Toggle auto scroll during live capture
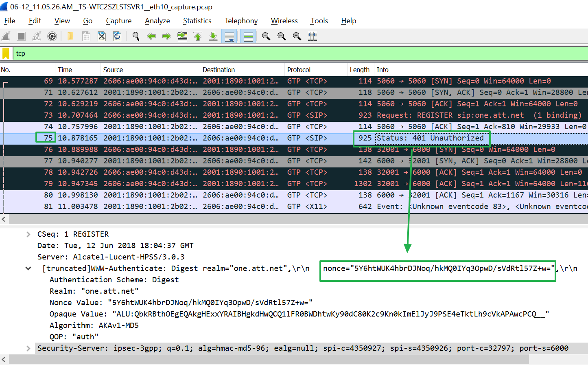This screenshot has height=365, width=588. pyautogui.click(x=229, y=36)
